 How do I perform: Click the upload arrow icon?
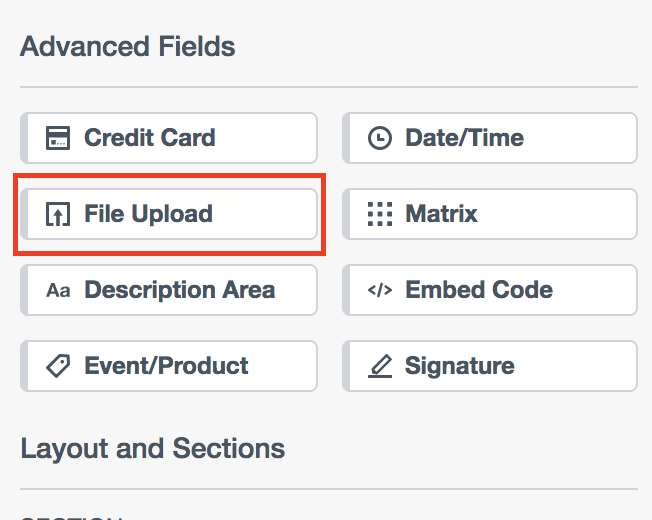click(58, 214)
